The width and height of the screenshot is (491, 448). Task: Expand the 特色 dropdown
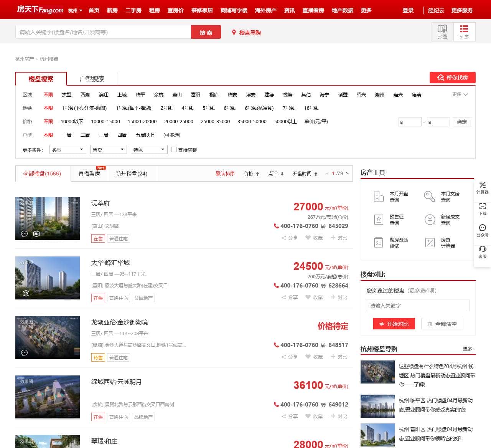pos(149,149)
